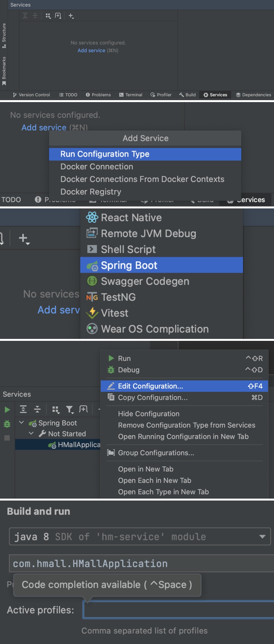Select Spring Boot from the configuration list
Viewport: 274px width, 644px height.
129,265
